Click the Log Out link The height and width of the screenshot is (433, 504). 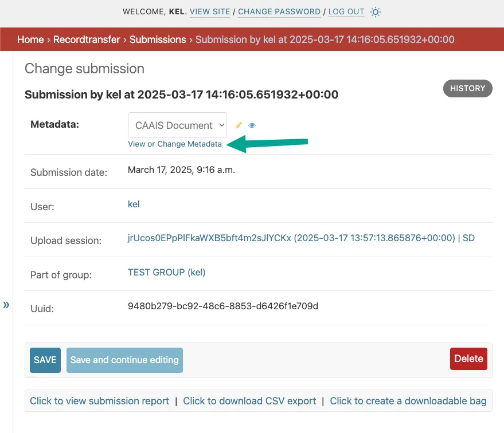click(x=346, y=12)
